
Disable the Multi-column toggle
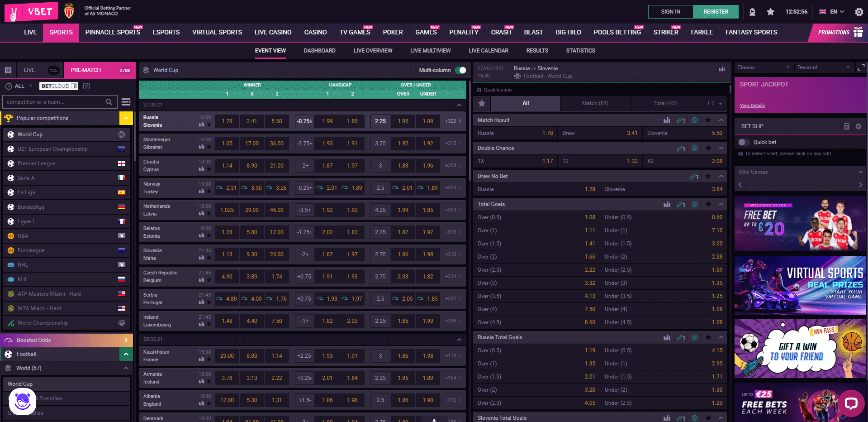coord(460,70)
